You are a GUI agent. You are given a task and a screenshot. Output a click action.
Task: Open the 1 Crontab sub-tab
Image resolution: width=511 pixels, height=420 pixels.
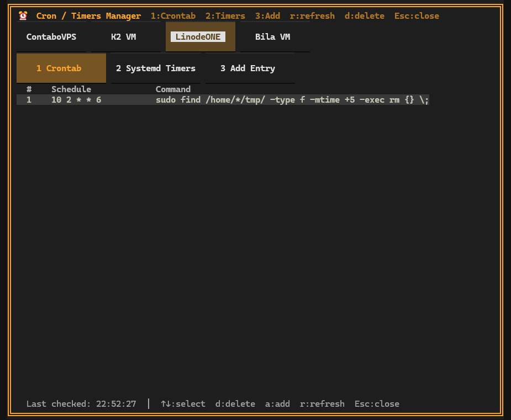[x=61, y=68]
